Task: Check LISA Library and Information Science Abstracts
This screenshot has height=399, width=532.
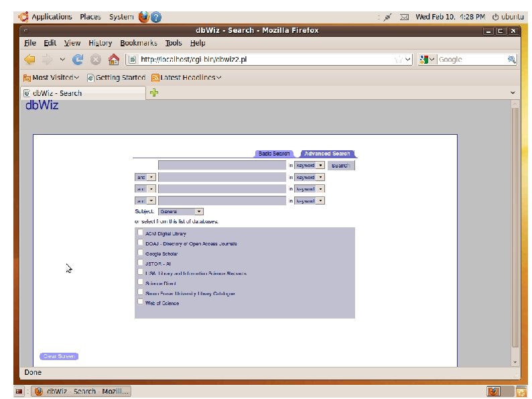Action: [140, 272]
